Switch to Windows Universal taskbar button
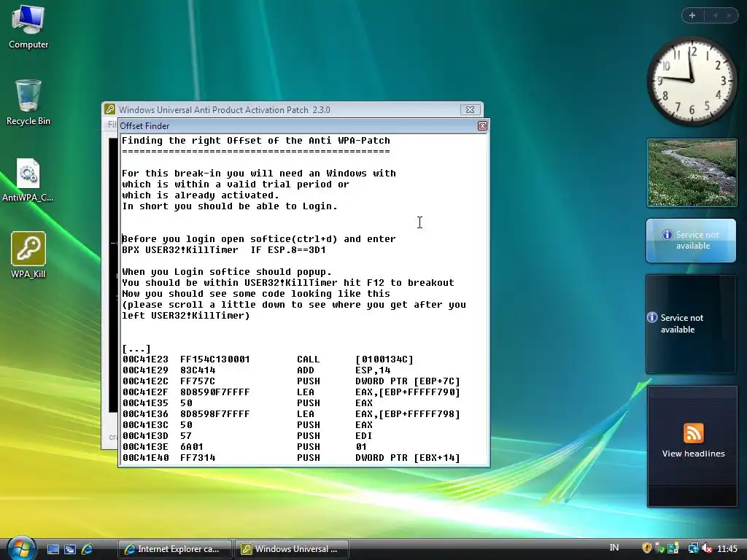This screenshot has width=747, height=560. 292,549
